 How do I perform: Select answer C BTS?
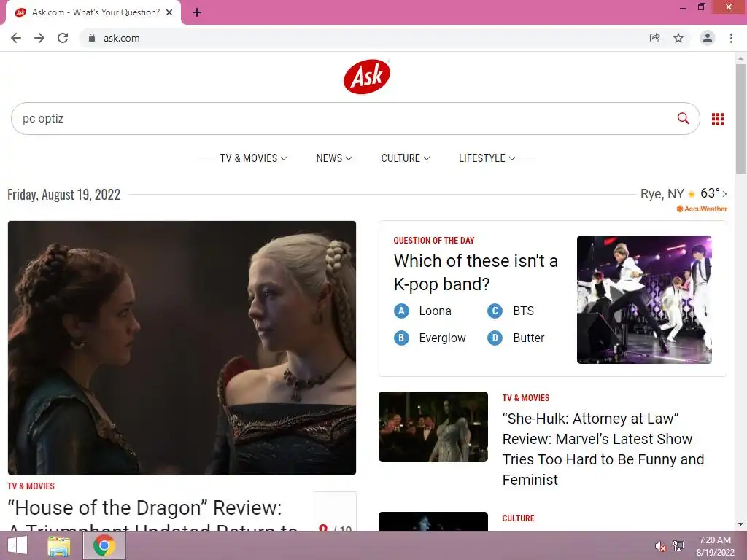pos(511,311)
